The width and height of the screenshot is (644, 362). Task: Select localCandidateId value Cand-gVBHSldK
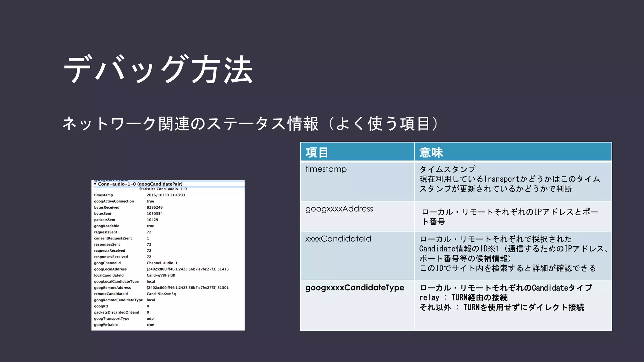[161, 275]
